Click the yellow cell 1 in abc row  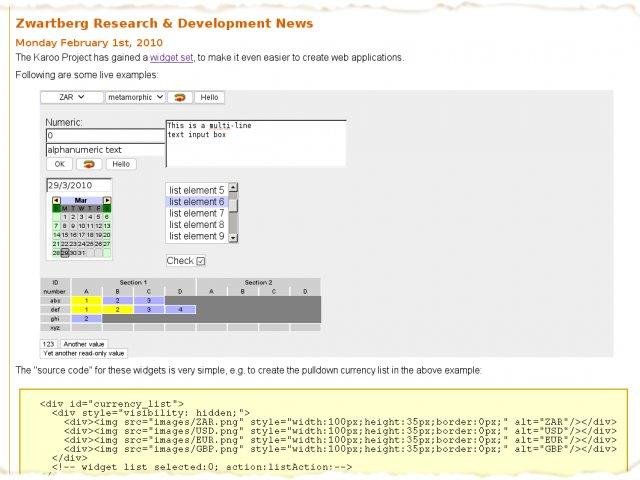tap(86, 301)
